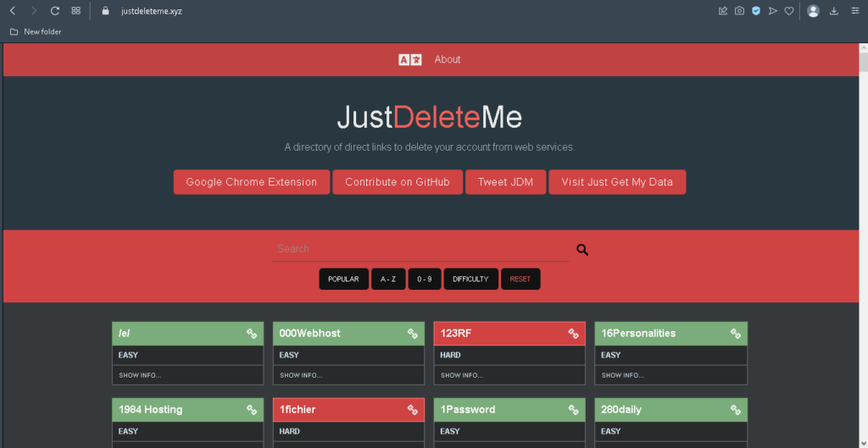Viewport: 868px width, 448px height.
Task: Change language with the translate icon
Action: coord(409,60)
